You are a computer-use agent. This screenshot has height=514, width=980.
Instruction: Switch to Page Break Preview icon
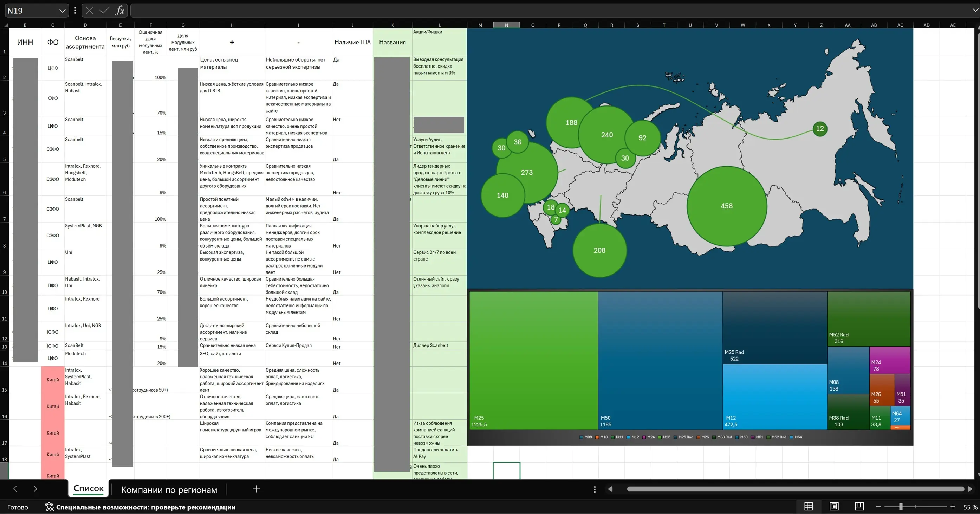(859, 506)
